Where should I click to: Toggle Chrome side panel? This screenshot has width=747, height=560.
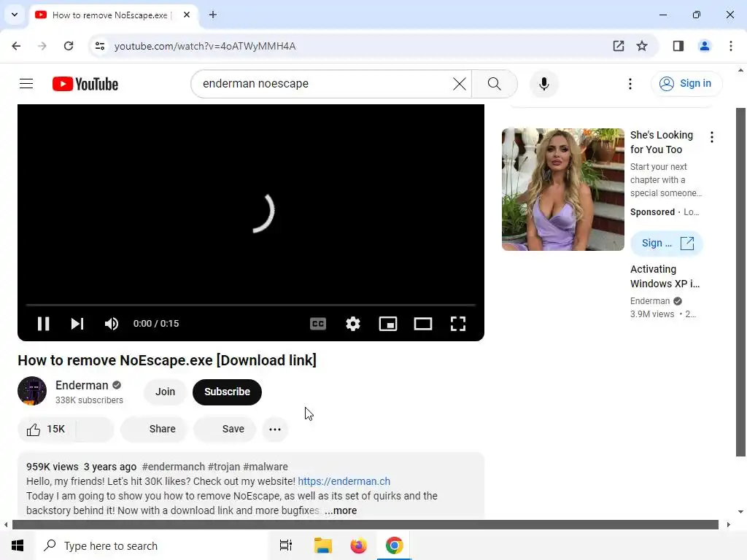[678, 46]
